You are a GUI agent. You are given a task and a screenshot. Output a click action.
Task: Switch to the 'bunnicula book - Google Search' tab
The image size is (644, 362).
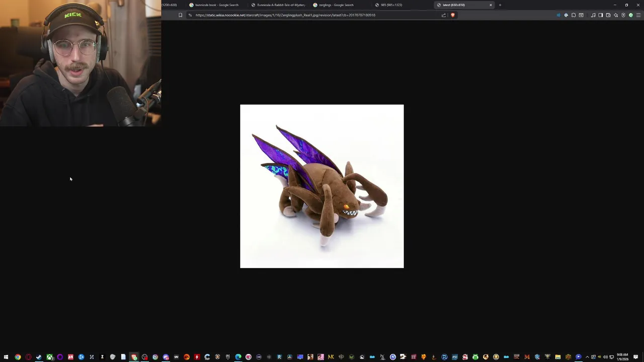tap(216, 5)
